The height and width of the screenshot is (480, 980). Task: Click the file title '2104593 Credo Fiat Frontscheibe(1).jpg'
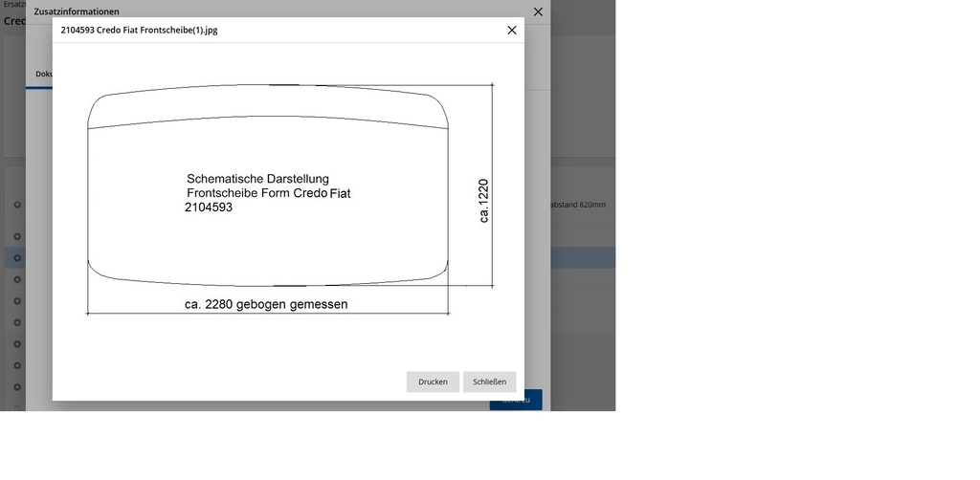pos(140,30)
